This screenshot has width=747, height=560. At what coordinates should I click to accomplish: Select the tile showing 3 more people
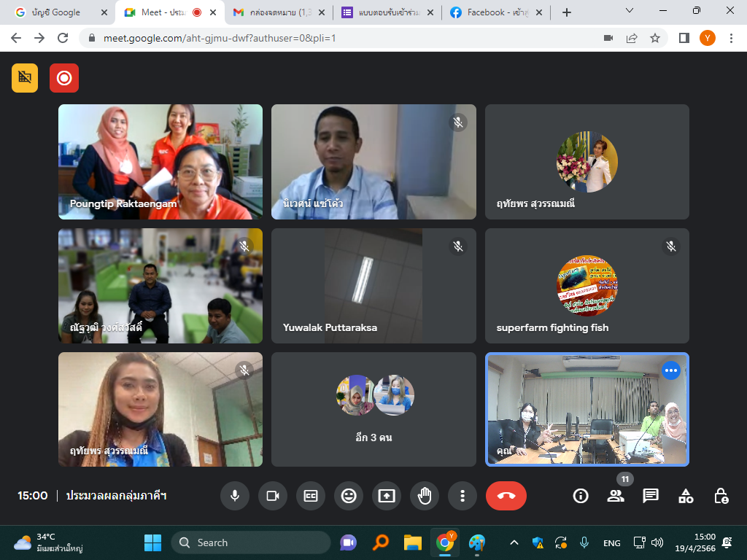[373, 409]
